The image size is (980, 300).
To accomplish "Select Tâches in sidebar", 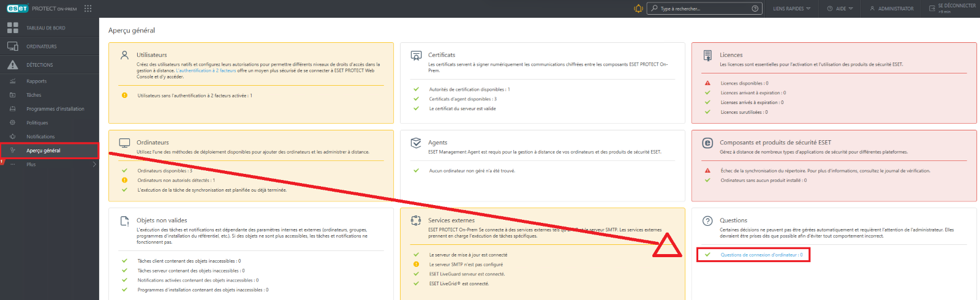I will pos(34,95).
